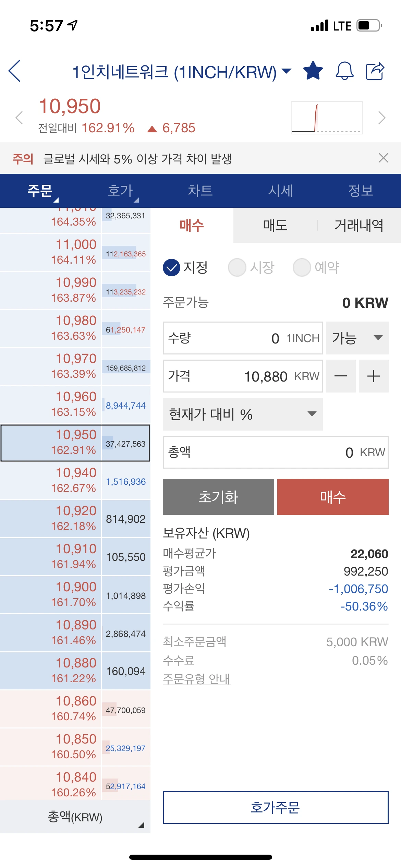Switch to the 매도 sell tab

[x=275, y=225]
